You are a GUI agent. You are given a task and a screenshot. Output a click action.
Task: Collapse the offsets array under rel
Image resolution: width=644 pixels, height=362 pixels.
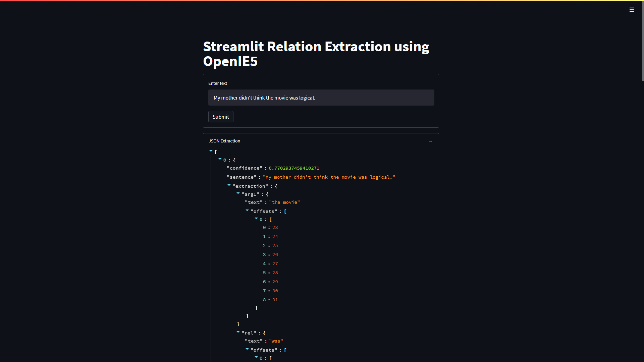click(x=247, y=349)
